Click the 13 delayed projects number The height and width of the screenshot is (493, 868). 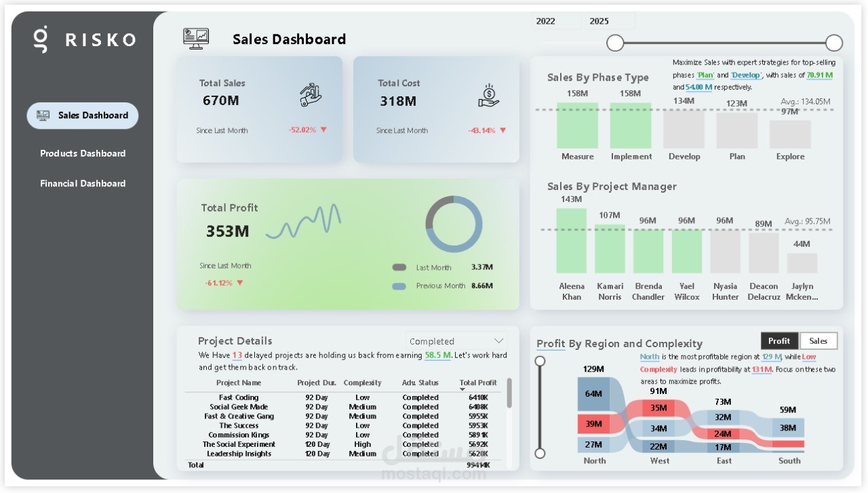(237, 355)
